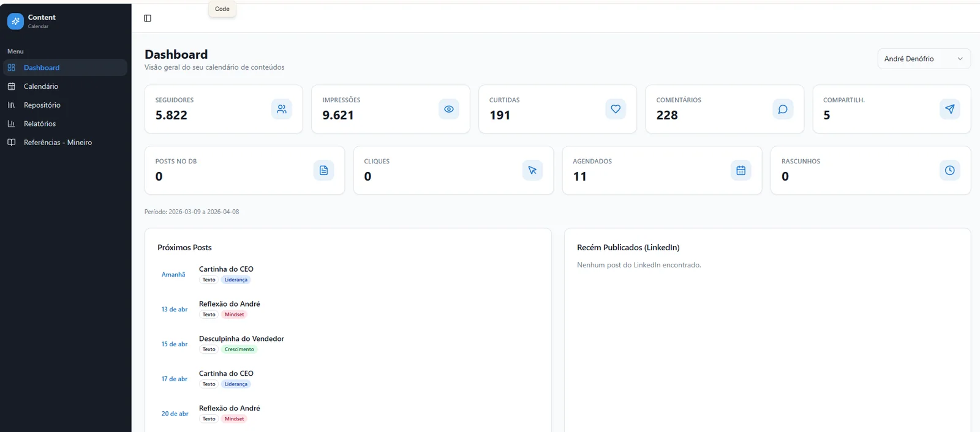Go to Dashboard menu item
The image size is (980, 432).
click(65, 68)
